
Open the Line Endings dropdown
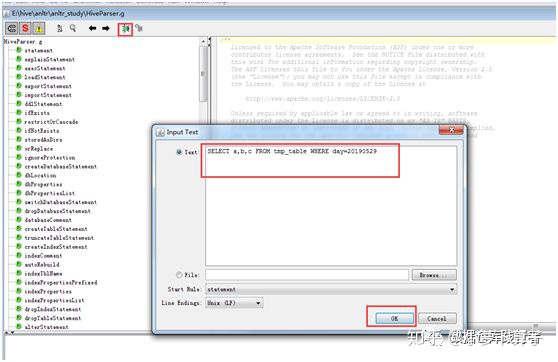pyautogui.click(x=234, y=303)
